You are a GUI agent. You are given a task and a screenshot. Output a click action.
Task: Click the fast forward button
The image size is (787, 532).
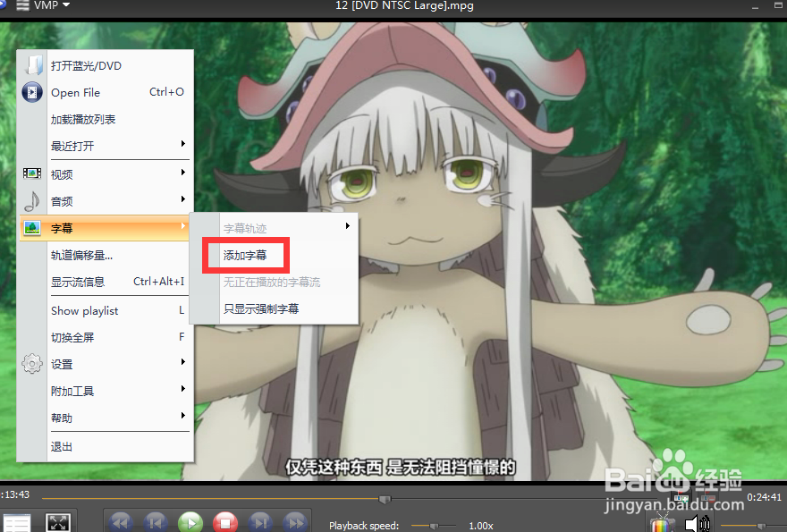[296, 523]
